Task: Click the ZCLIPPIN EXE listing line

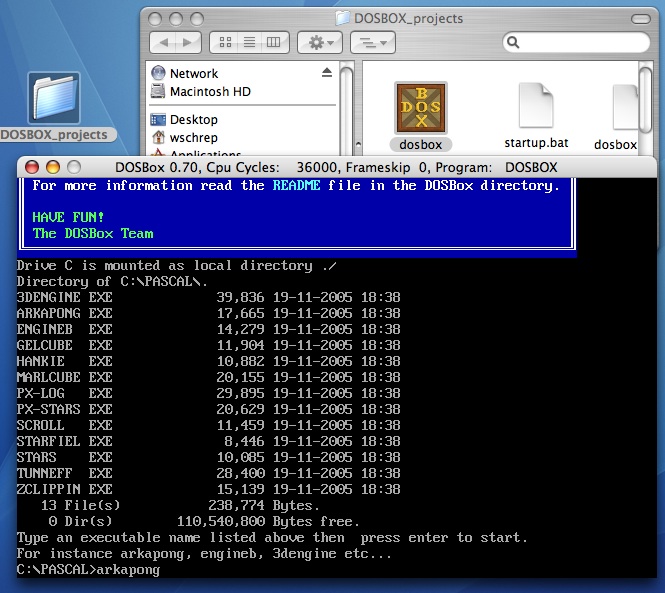Action: tap(208, 489)
